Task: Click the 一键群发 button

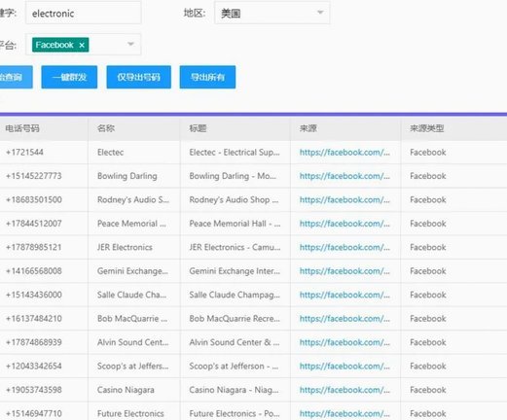Action: 69,77
